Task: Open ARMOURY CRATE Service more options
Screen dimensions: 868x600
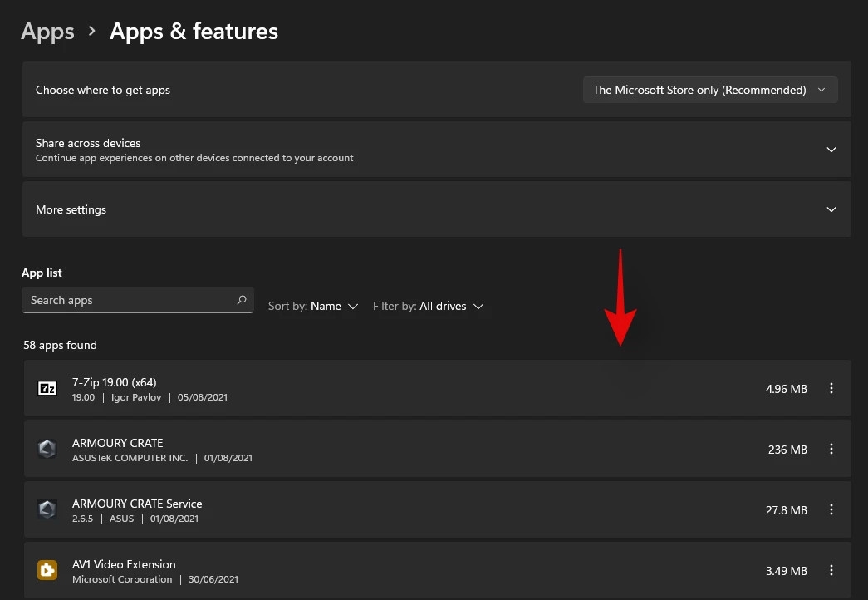Action: (831, 509)
